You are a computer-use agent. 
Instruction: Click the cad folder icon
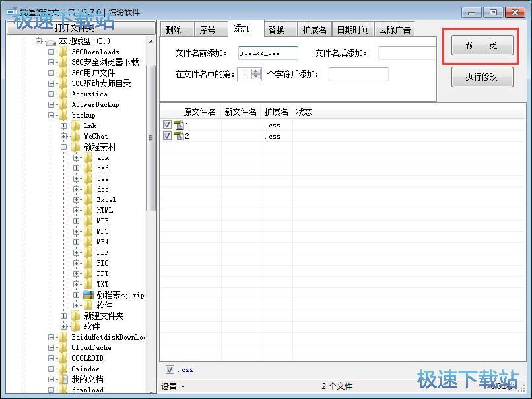[88, 168]
